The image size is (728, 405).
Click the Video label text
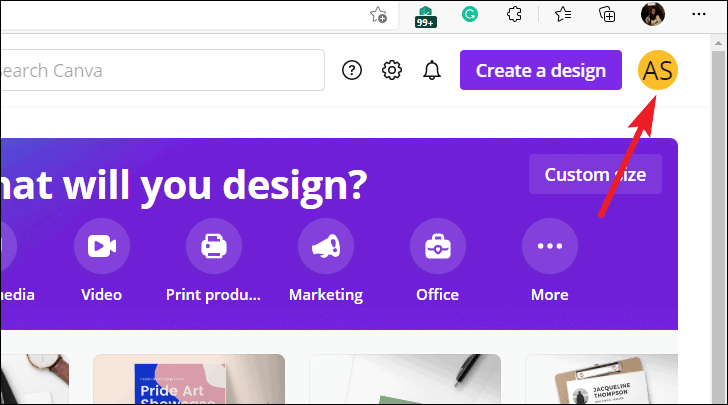(102, 294)
